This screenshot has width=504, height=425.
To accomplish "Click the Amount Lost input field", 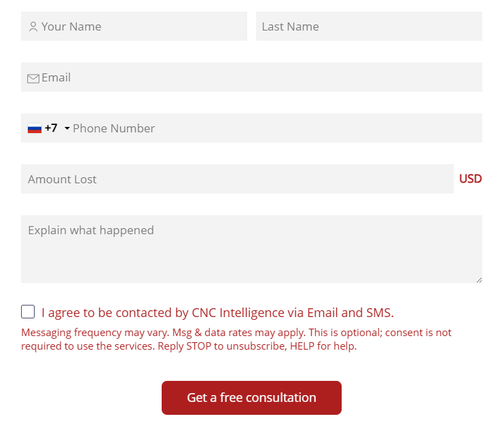I will tap(237, 179).
